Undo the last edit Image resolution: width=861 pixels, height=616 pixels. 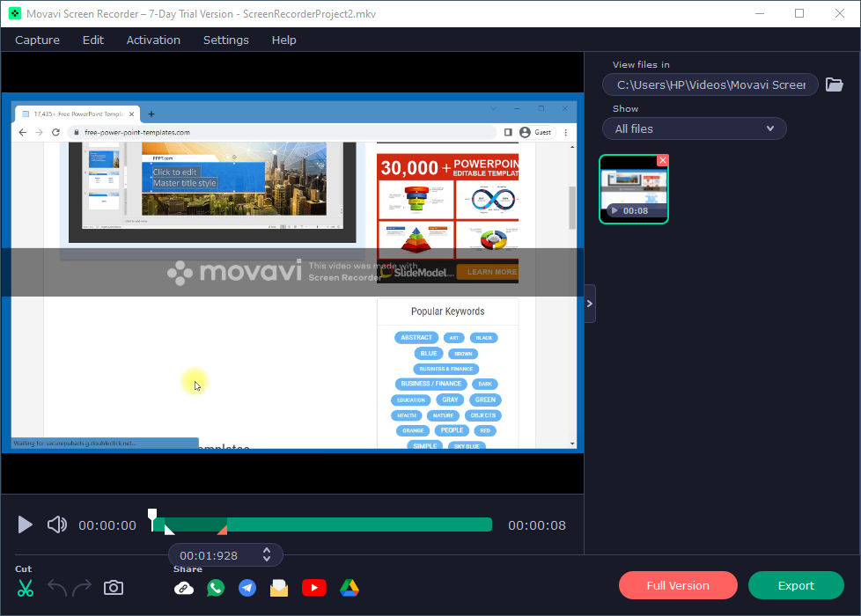57,588
